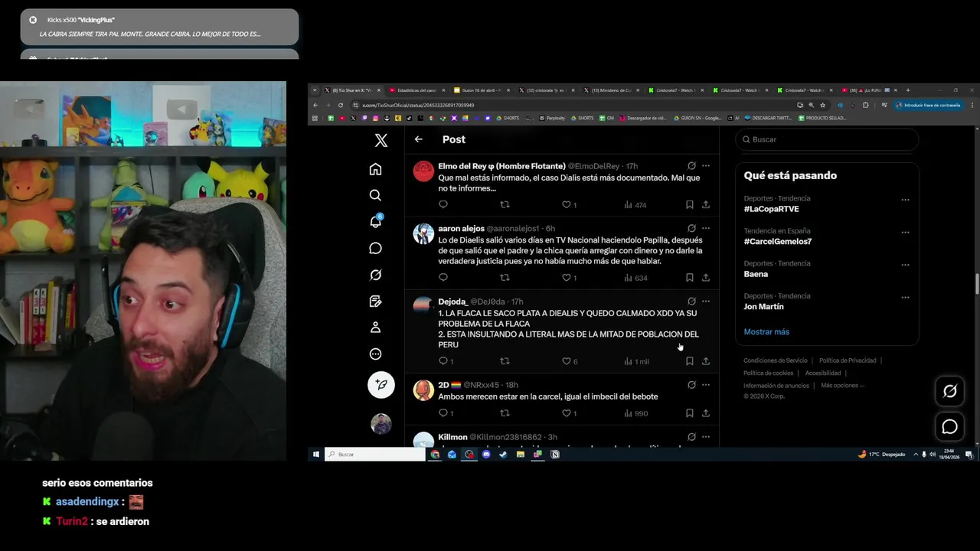
Task: Switch to the Guion 16 de abril tab
Action: [482, 90]
